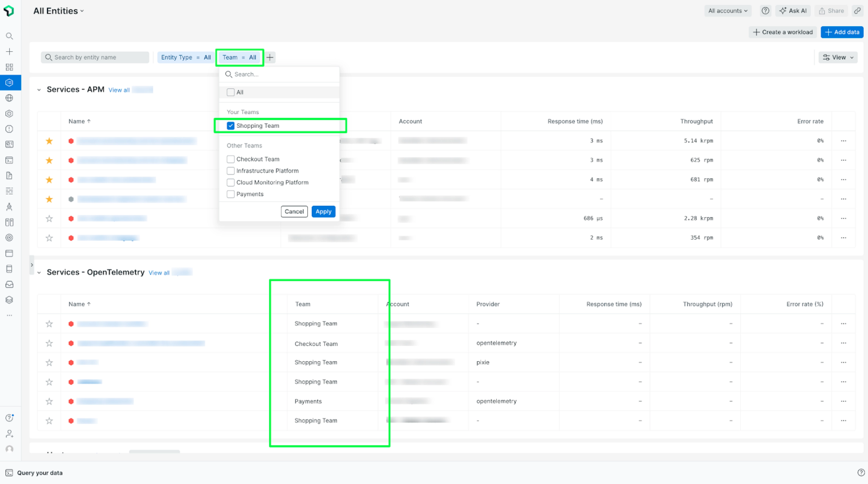Uncheck the Shopping Team checkbox
Viewport: 868px width, 484px height.
pyautogui.click(x=230, y=126)
